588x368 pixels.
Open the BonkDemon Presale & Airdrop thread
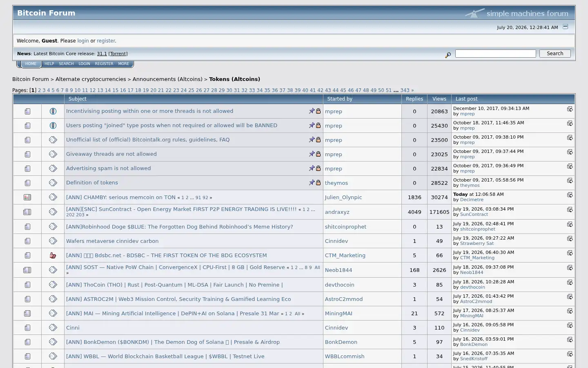tap(173, 342)
